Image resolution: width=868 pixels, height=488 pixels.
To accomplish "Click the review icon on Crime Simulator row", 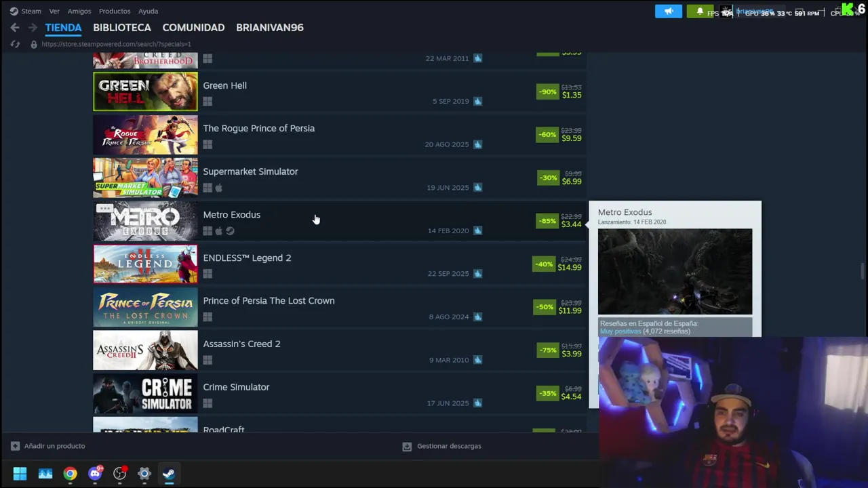I will (477, 403).
